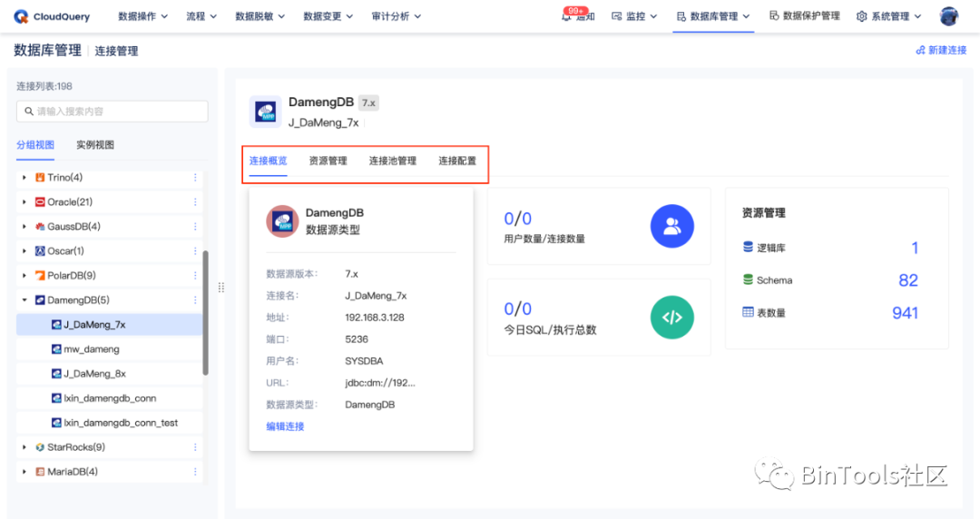This screenshot has width=980, height=519.
Task: Open more options for Oscar(1) group
Action: 195,250
